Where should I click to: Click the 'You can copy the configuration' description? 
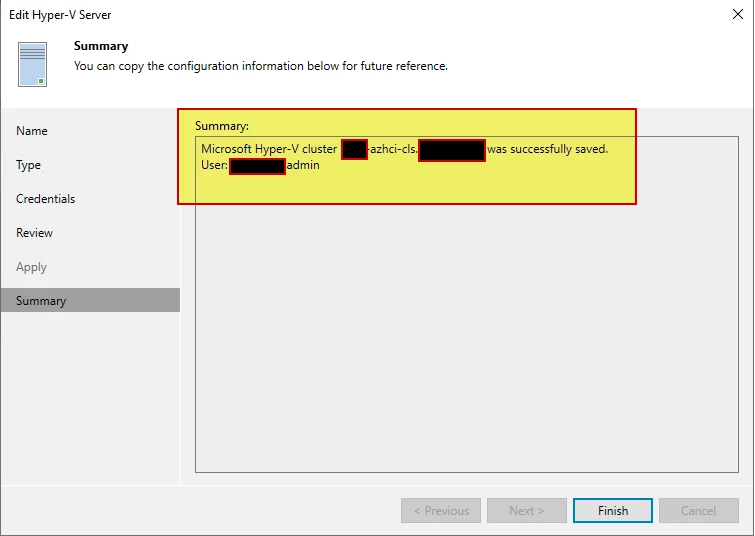pos(260,66)
